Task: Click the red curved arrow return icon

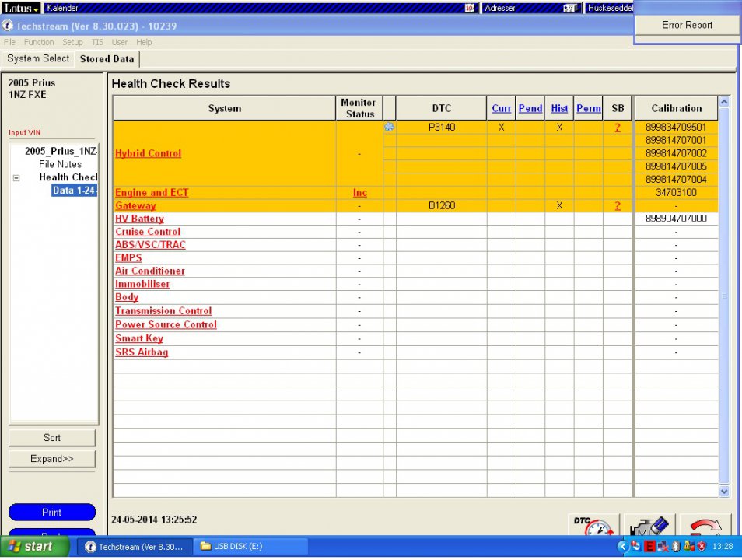Action: point(705,525)
